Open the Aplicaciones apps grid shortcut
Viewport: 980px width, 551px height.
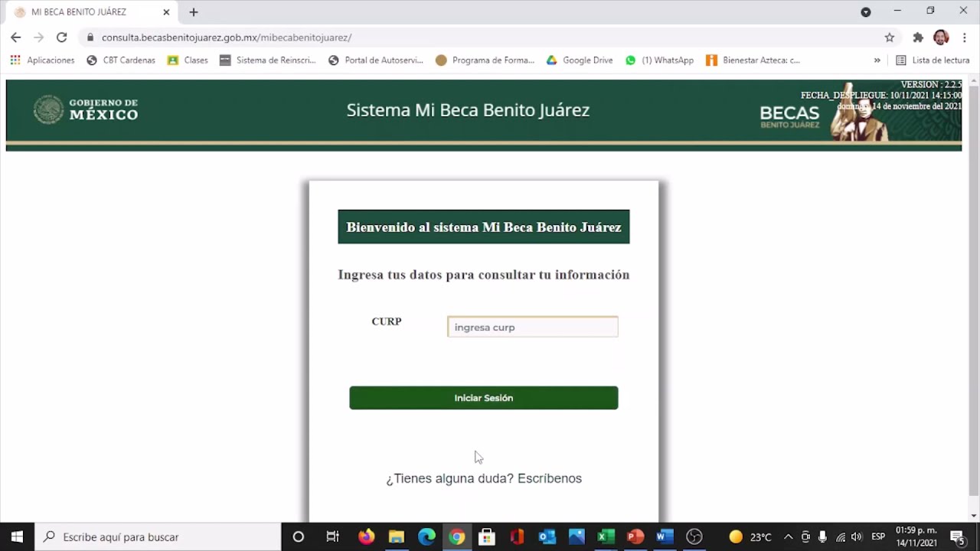coord(42,60)
